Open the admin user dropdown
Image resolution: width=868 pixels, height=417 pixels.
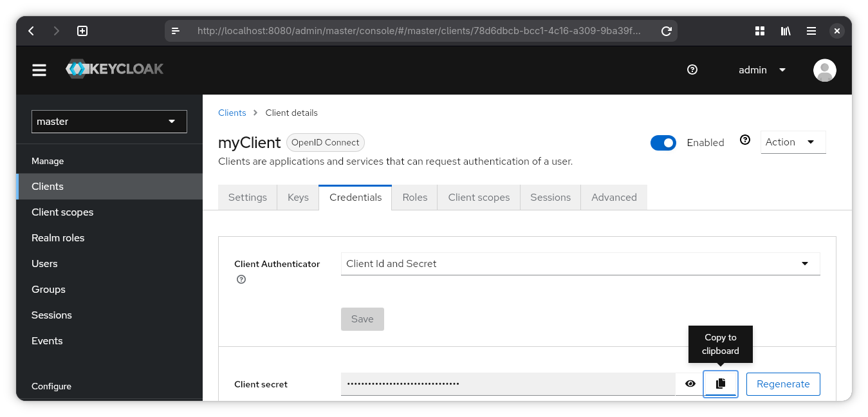click(x=762, y=70)
